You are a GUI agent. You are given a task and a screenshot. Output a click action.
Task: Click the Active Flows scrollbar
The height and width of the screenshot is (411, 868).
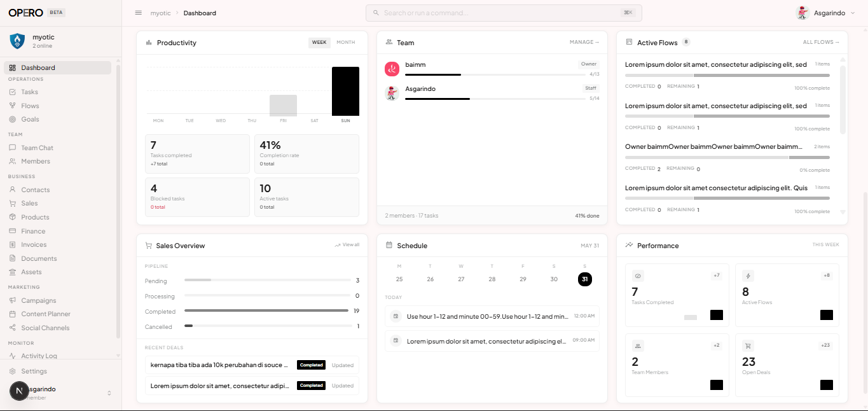pyautogui.click(x=843, y=99)
